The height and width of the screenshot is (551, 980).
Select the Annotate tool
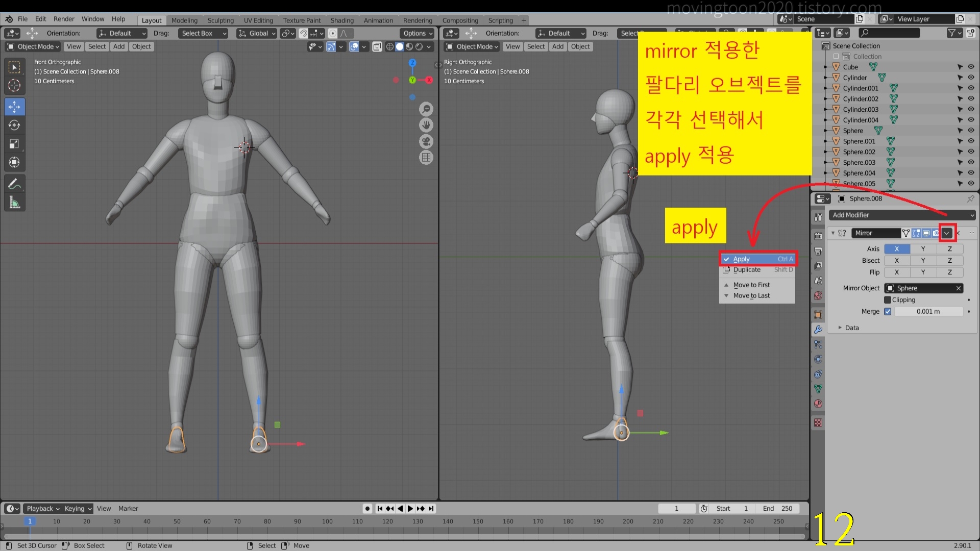[14, 184]
